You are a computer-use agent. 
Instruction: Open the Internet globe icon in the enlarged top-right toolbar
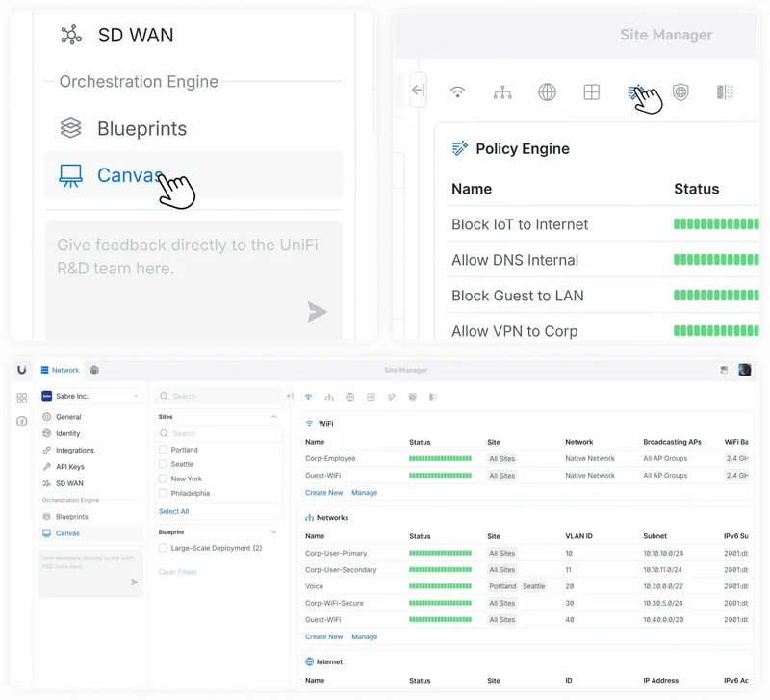coord(547,91)
